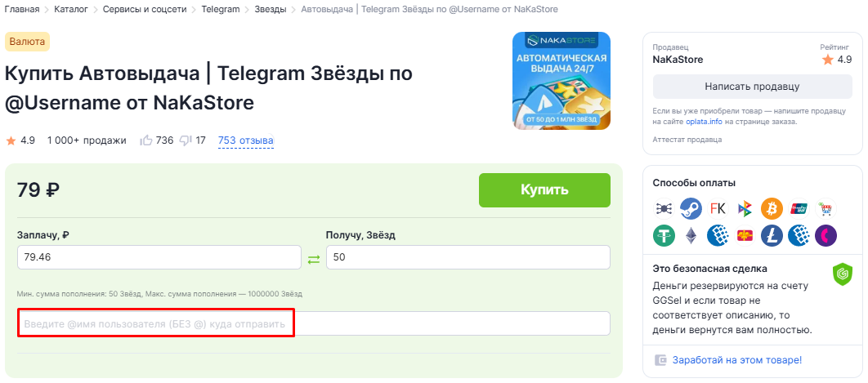Click the '79 ₽' price text
The height and width of the screenshot is (383, 868).
point(38,189)
